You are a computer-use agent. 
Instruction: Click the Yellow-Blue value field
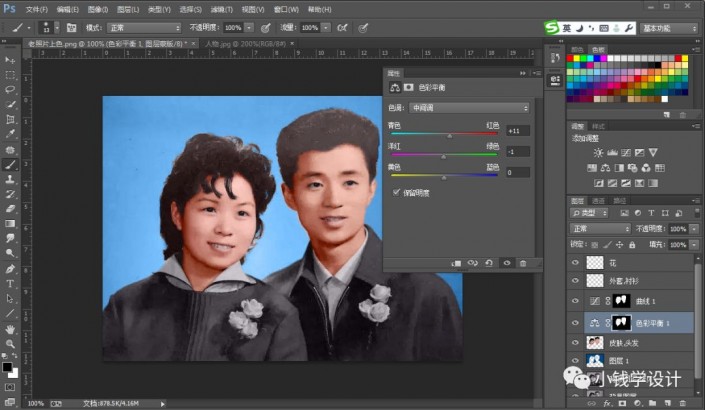click(518, 173)
